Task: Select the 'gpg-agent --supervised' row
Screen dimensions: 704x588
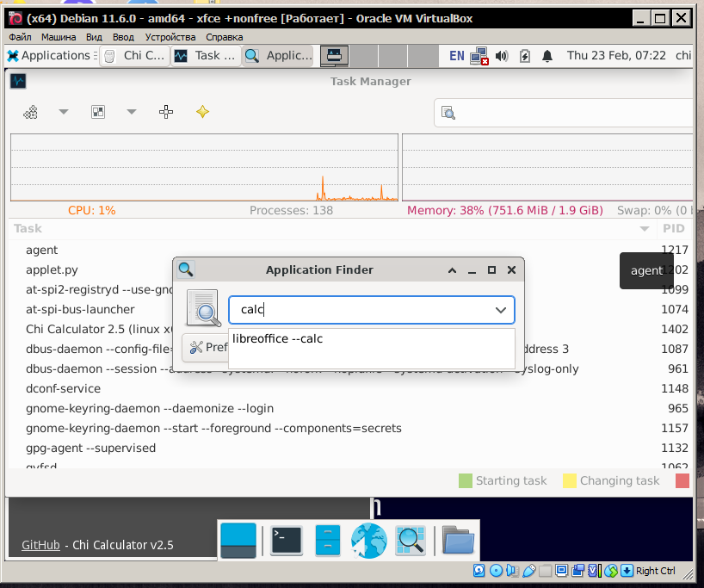Action: coord(349,448)
